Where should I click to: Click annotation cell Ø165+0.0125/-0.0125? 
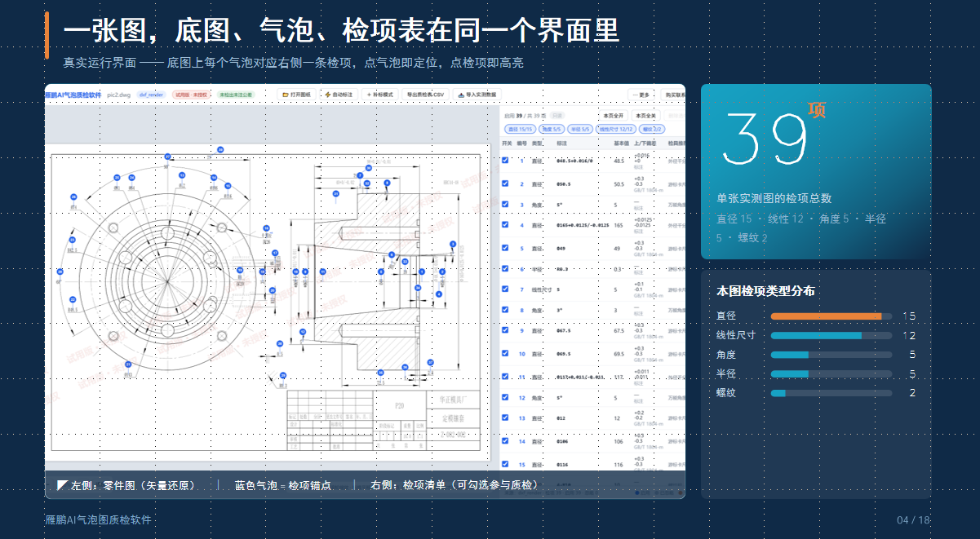583,225
